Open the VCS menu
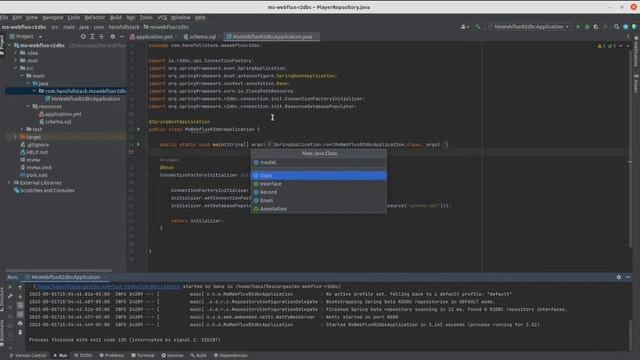640x360 pixels. point(162,18)
